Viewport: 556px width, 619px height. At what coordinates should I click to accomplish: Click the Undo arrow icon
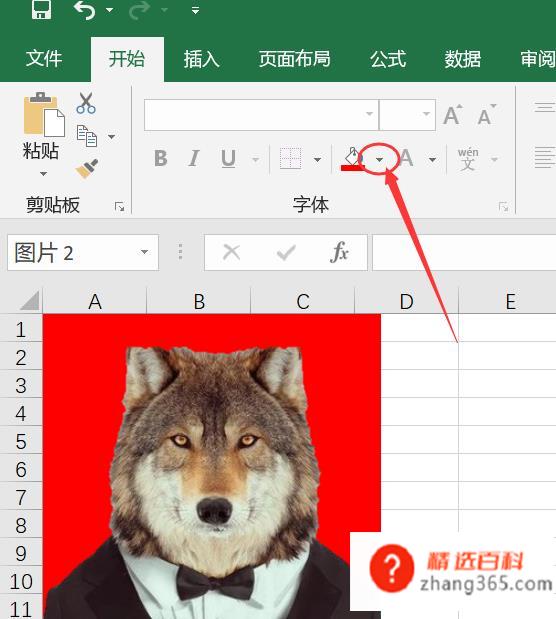[x=84, y=11]
